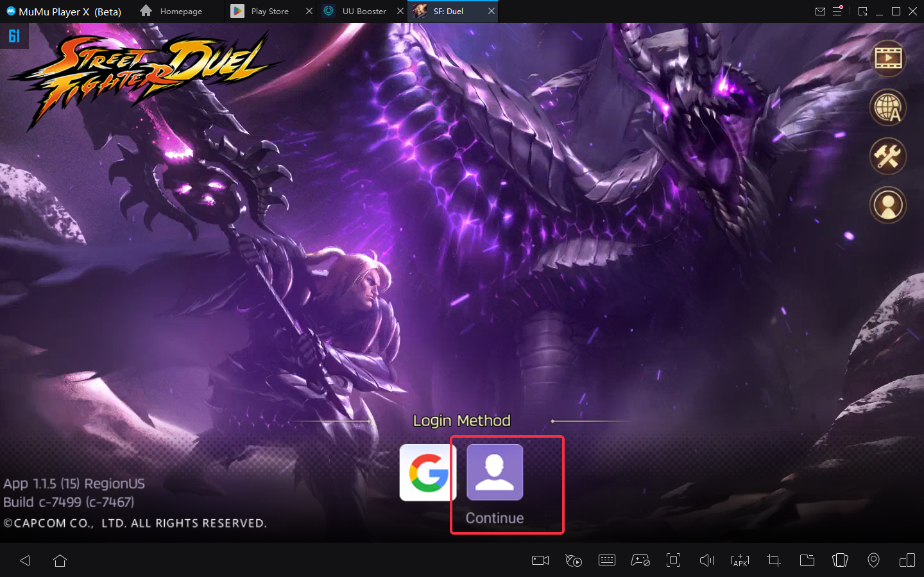
Task: Open the virtual location pin icon
Action: (x=874, y=560)
